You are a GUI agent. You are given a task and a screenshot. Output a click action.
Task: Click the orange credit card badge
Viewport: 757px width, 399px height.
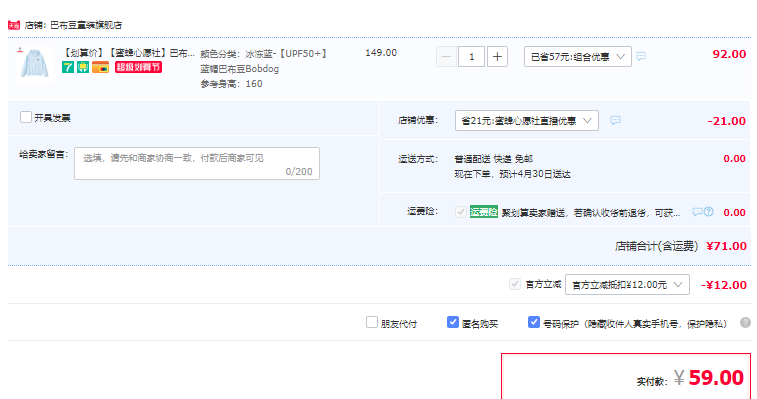[x=100, y=67]
